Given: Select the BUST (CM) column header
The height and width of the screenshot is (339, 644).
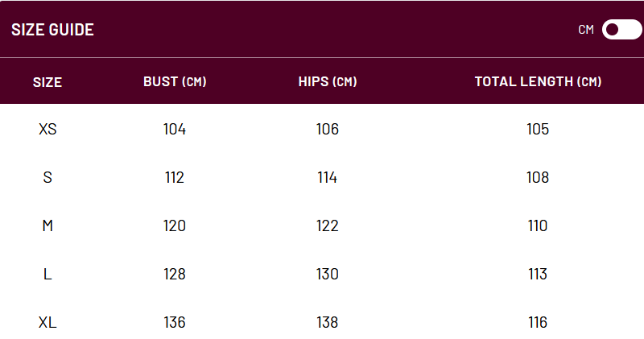Looking at the screenshot, I should point(175,81).
